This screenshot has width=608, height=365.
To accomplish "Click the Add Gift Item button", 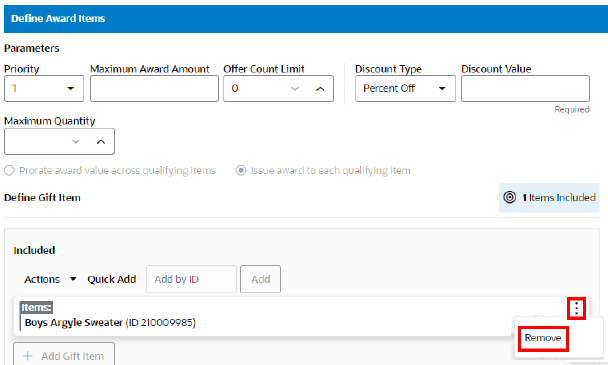I will tap(64, 354).
